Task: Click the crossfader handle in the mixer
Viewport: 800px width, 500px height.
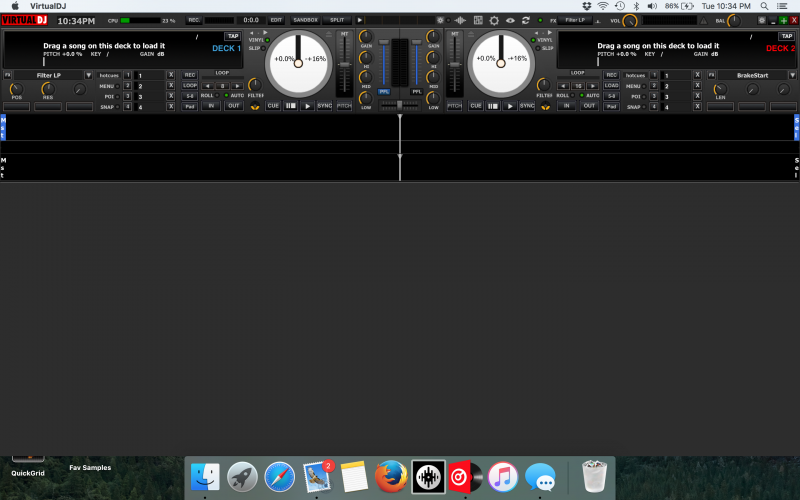Action: [399, 105]
